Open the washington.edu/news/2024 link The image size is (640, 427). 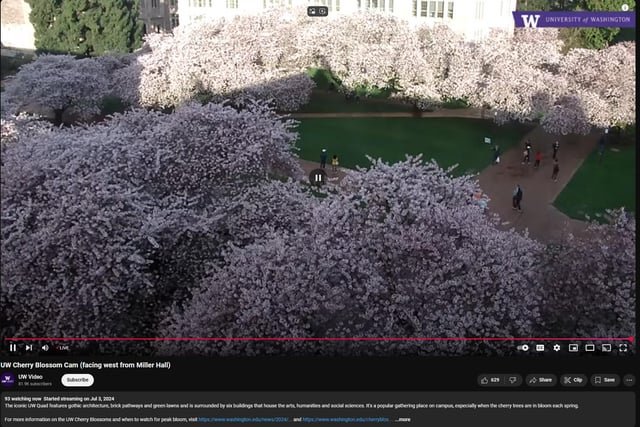[244, 420]
